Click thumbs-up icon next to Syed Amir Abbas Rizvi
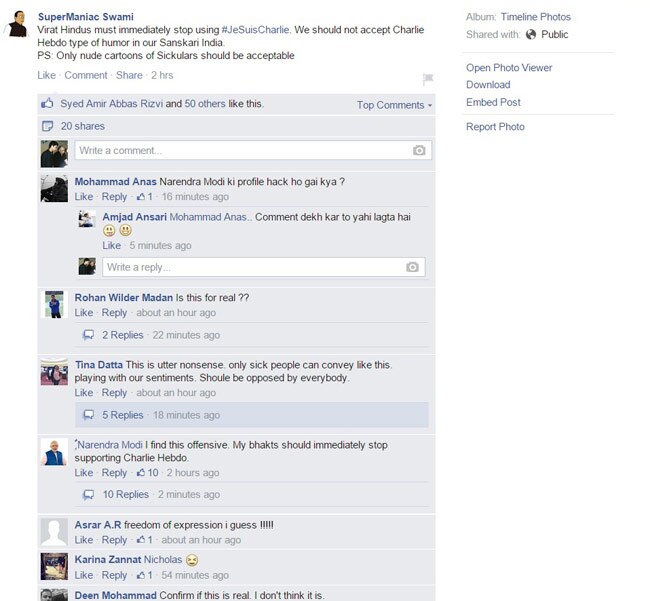The width and height of the screenshot is (650, 601). [x=47, y=103]
